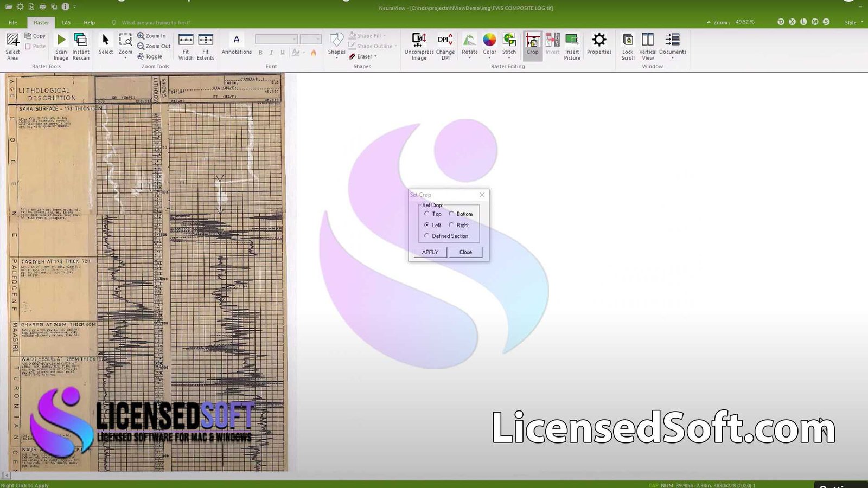Click Insert Picture
The height and width of the screenshot is (488, 868).
click(572, 46)
